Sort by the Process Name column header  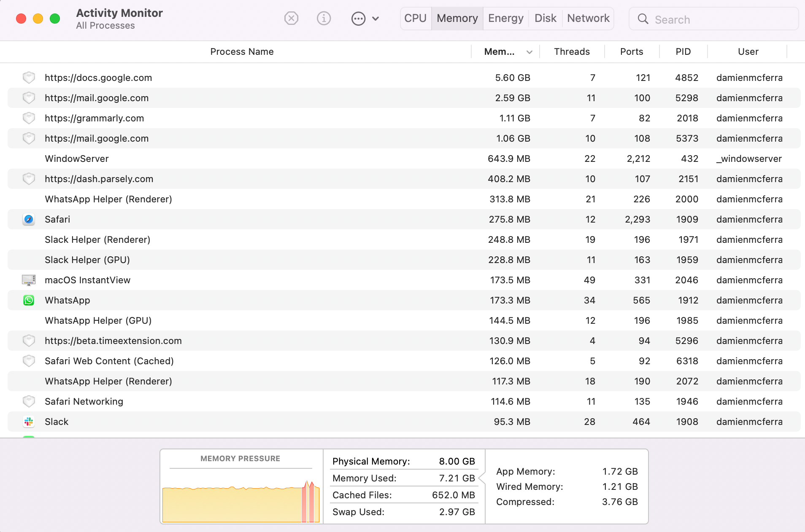click(x=242, y=52)
